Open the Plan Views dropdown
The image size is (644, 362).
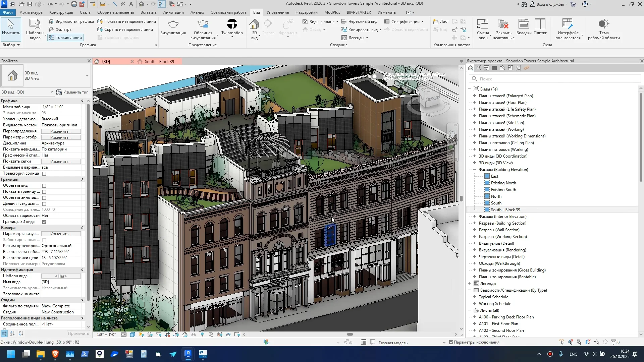(x=321, y=21)
